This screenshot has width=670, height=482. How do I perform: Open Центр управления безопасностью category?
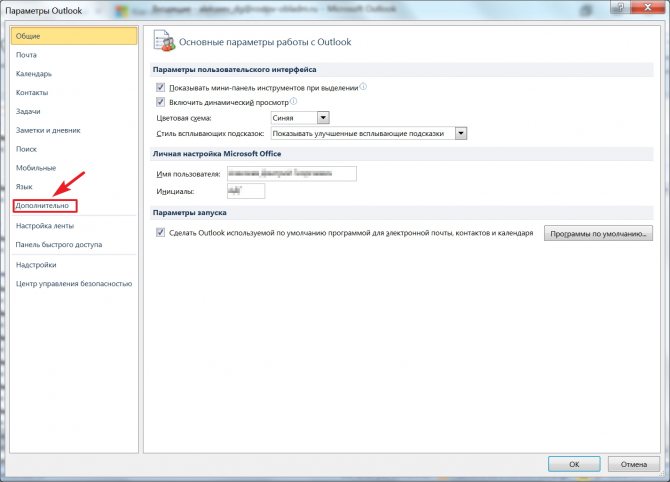74,284
